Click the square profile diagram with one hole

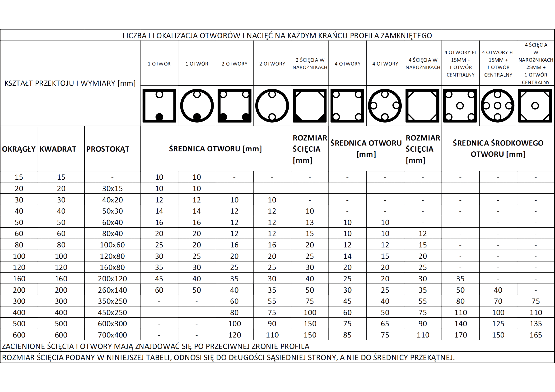click(x=159, y=105)
